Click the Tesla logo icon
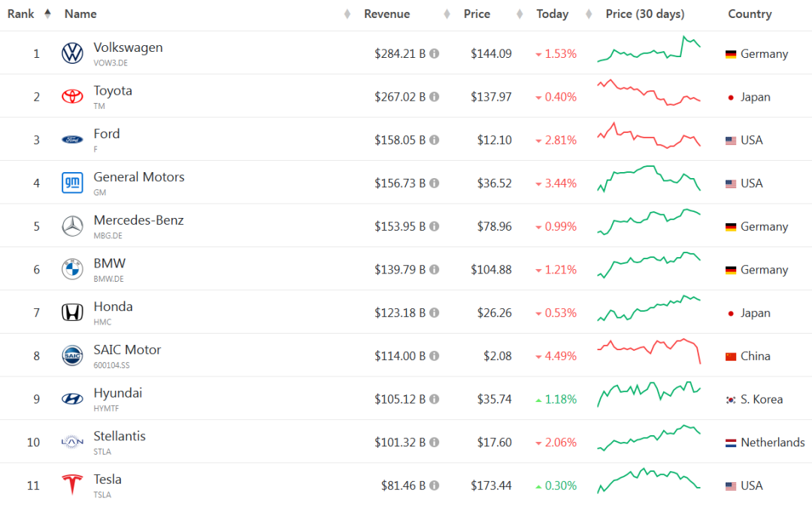812x505 pixels. click(72, 485)
